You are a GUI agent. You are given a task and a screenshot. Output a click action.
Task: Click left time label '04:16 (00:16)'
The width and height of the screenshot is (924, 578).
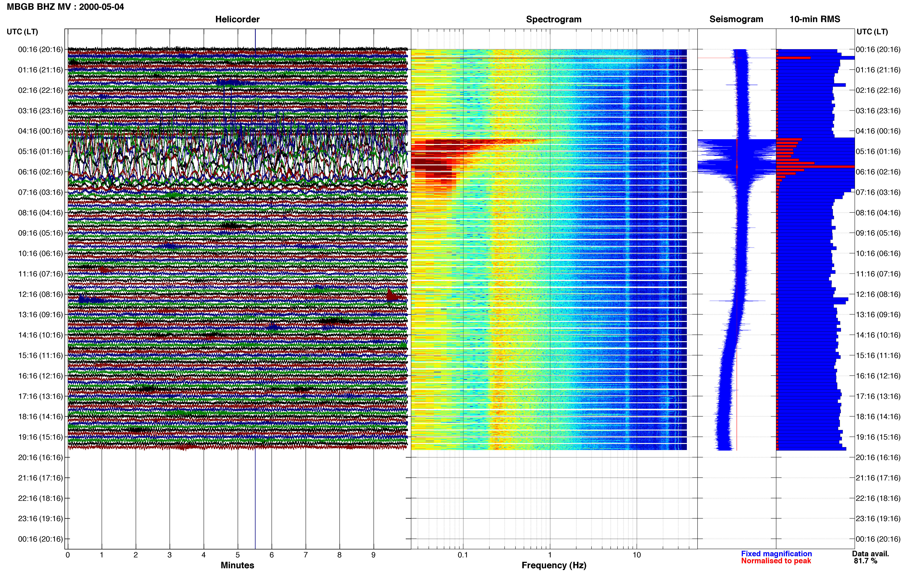[40, 131]
